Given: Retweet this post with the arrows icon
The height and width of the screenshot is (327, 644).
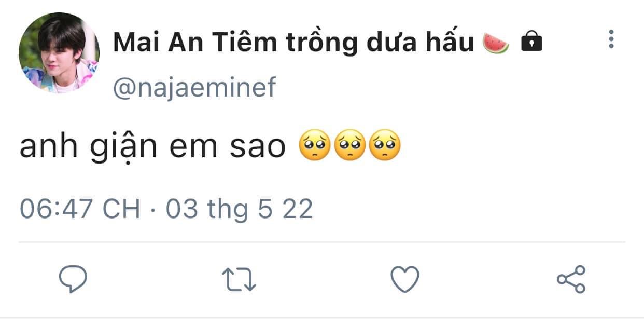Looking at the screenshot, I should 239,280.
